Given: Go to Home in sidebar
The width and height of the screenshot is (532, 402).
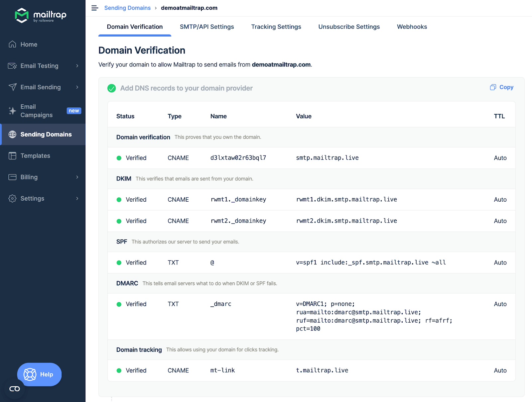Looking at the screenshot, I should (x=43, y=44).
